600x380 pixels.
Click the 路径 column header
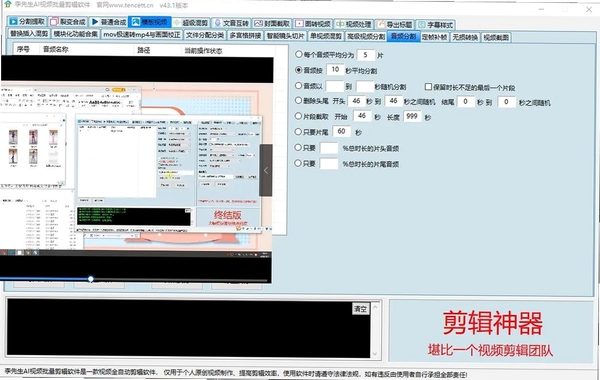coord(143,50)
